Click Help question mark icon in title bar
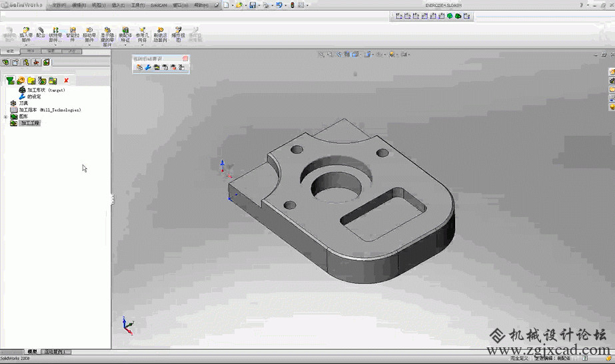615x364 pixels. (x=581, y=5)
